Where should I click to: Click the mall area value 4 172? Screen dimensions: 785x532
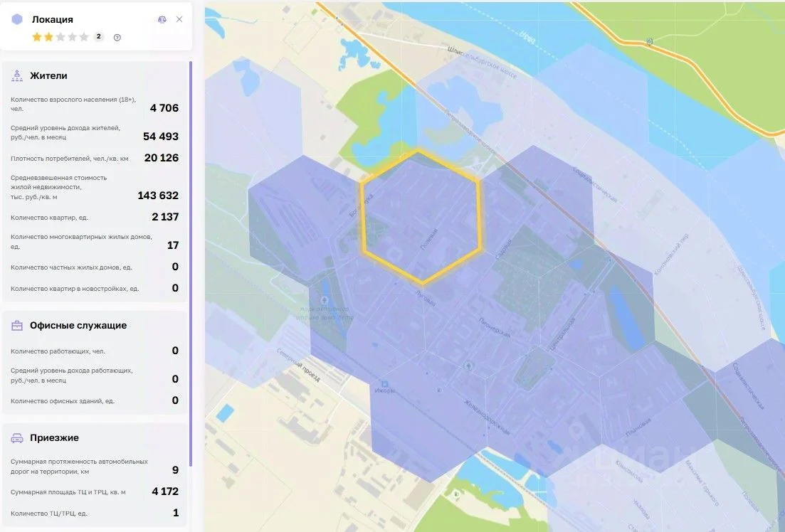(165, 491)
